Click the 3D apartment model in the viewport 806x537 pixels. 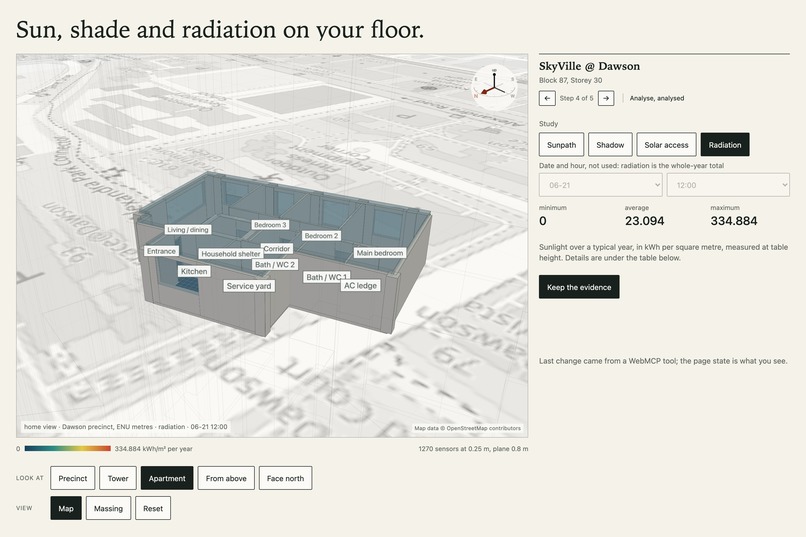(x=283, y=254)
